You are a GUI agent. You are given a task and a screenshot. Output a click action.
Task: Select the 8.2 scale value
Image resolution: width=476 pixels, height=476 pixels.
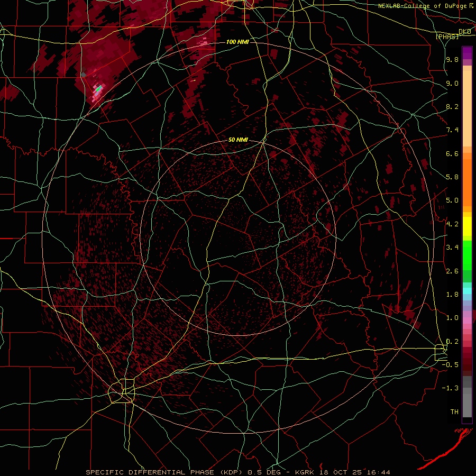click(x=452, y=106)
